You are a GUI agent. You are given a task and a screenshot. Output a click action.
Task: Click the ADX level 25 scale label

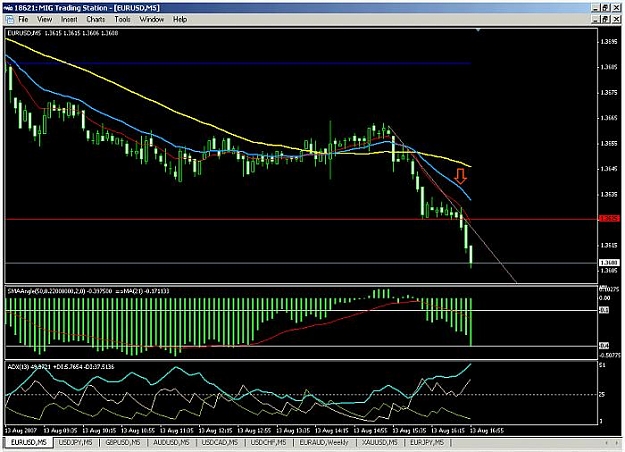(602, 395)
